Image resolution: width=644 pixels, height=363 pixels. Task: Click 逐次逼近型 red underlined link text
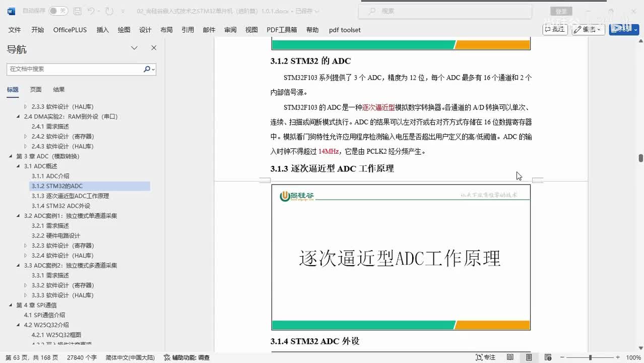point(378,107)
